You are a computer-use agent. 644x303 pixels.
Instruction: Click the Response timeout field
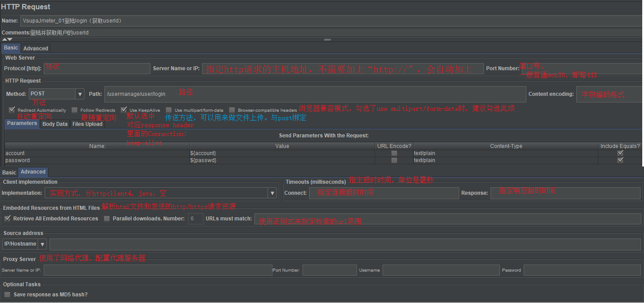point(565,193)
